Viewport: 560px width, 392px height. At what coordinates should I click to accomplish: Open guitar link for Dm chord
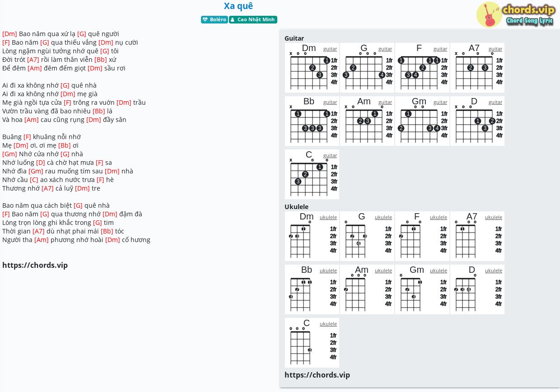coord(330,49)
